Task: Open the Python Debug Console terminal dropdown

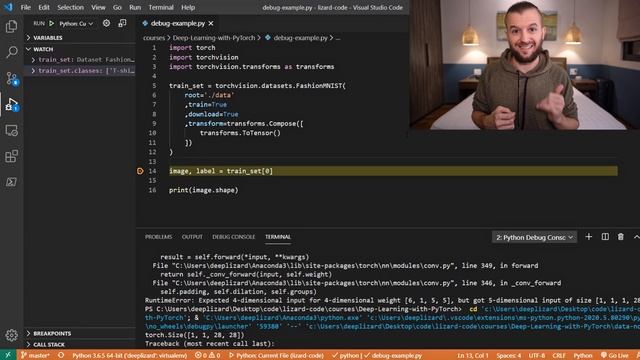Action: click(x=534, y=237)
